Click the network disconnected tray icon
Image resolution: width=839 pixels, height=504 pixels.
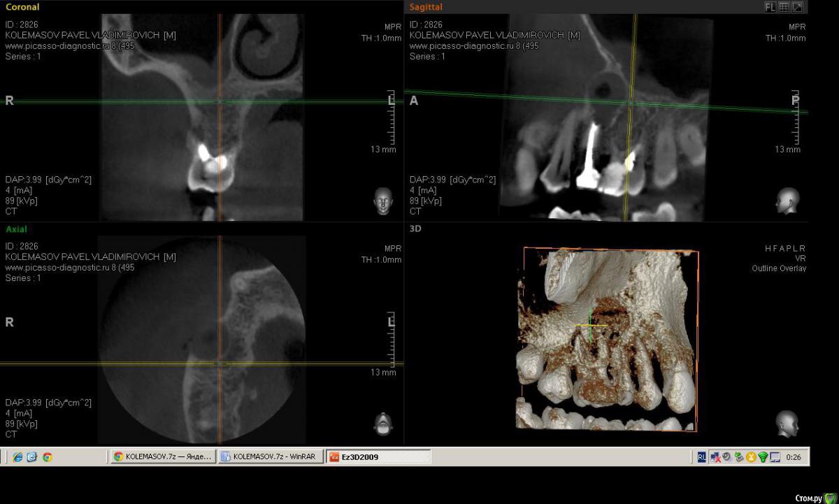[715, 457]
